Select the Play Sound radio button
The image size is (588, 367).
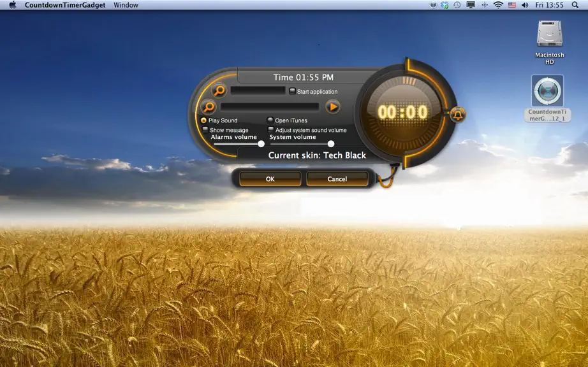(x=203, y=120)
